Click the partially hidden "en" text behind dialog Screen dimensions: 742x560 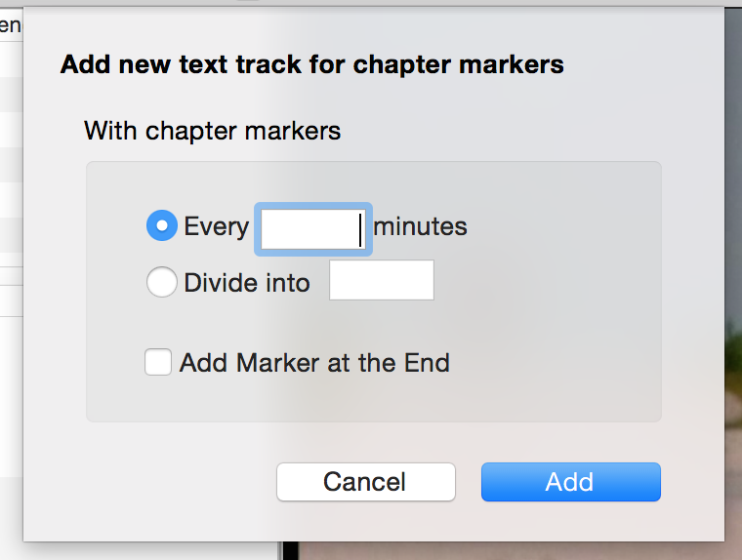click(11, 25)
